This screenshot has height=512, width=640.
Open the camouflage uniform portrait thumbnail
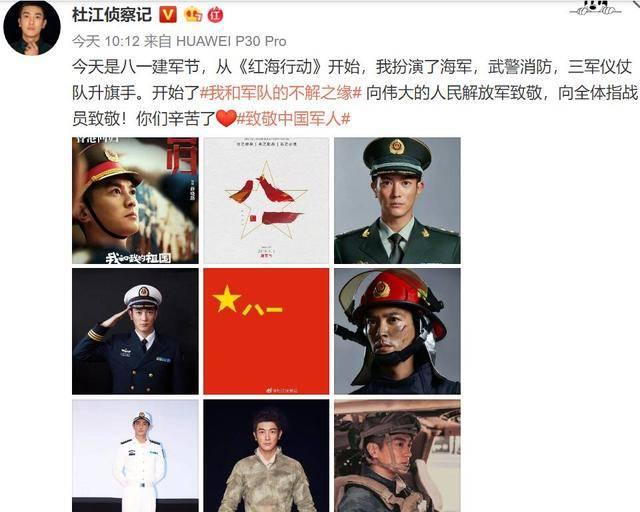point(266,456)
